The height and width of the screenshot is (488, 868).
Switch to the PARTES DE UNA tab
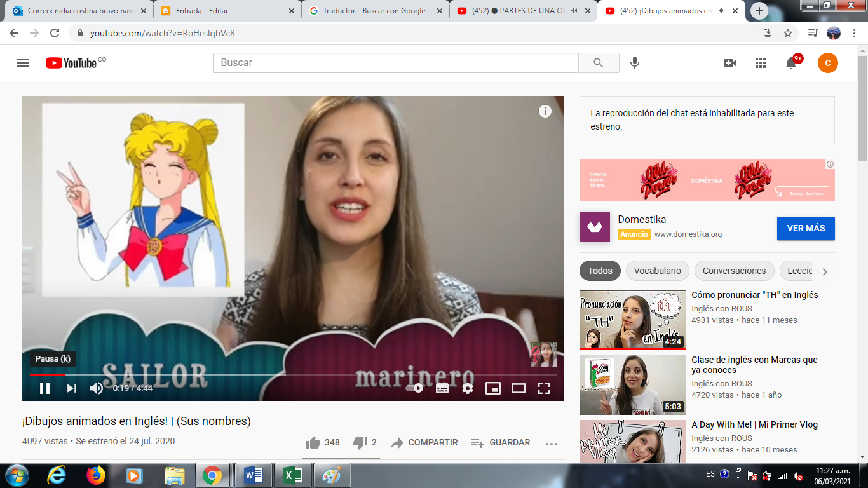(x=522, y=11)
